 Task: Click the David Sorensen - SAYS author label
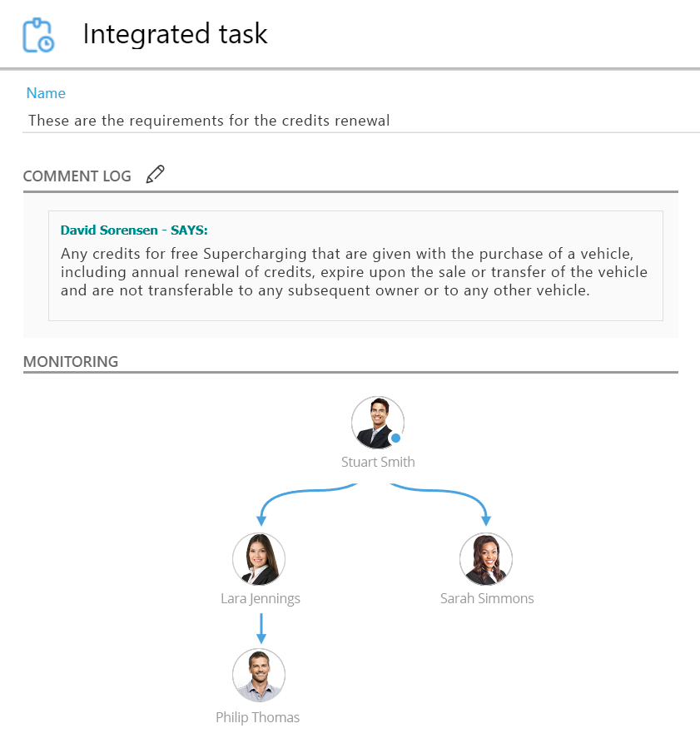(134, 230)
